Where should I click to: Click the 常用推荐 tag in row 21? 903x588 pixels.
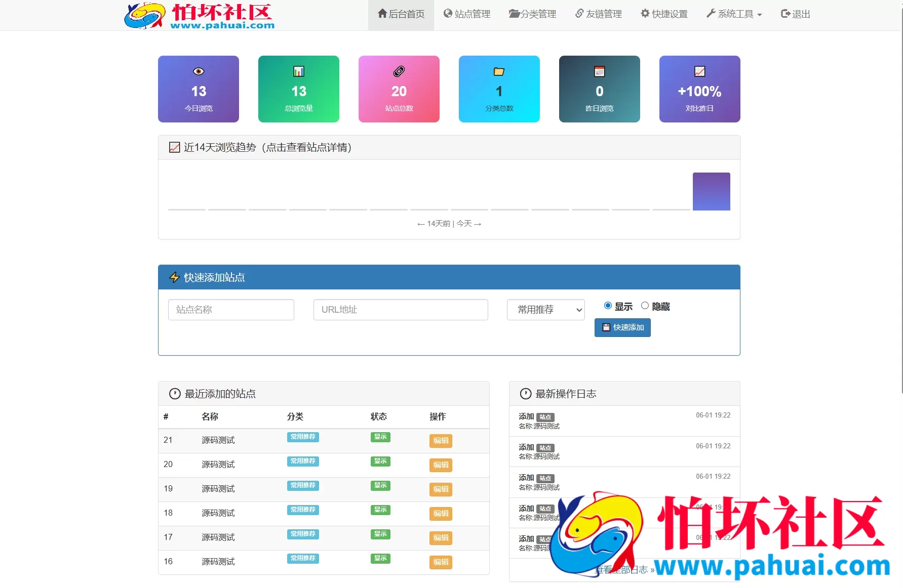303,437
